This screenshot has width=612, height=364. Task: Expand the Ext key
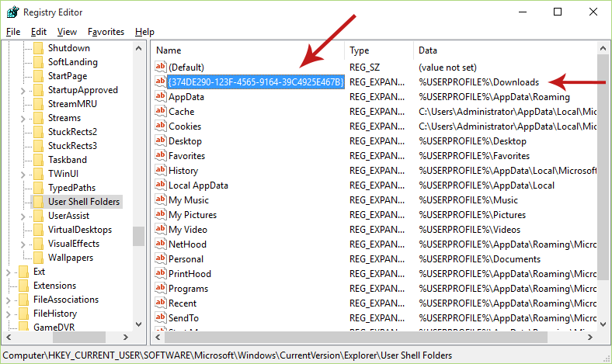point(8,272)
